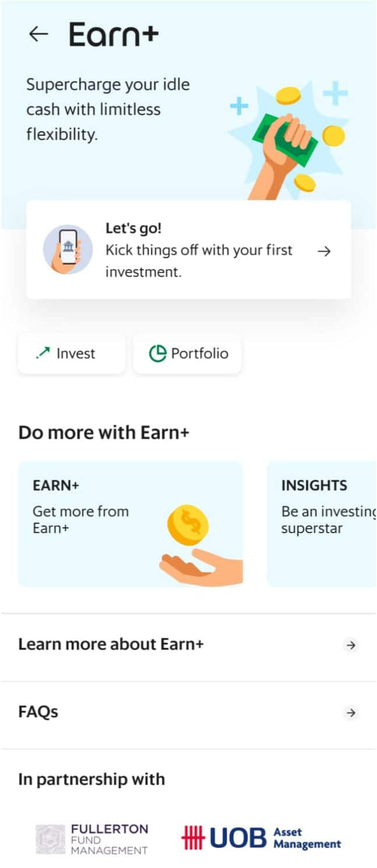This screenshot has width=377, height=868.
Task: Tap the green trending arrow icon beside Invest
Action: [43, 353]
